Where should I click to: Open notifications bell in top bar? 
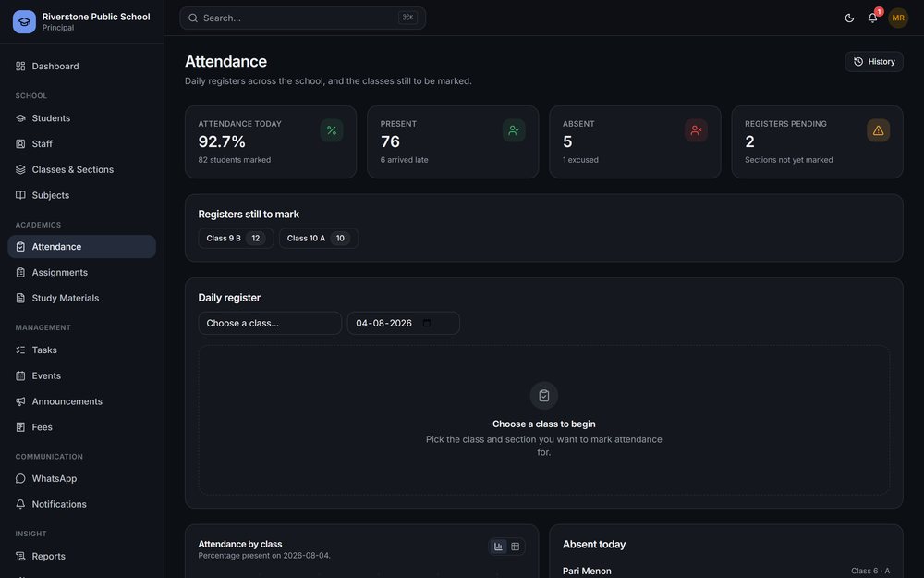coord(873,18)
